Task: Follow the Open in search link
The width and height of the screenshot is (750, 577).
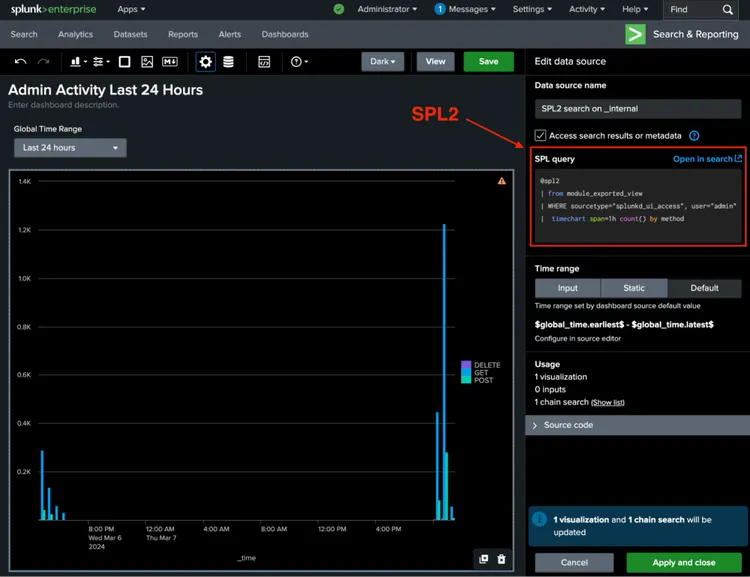Action: (x=707, y=159)
